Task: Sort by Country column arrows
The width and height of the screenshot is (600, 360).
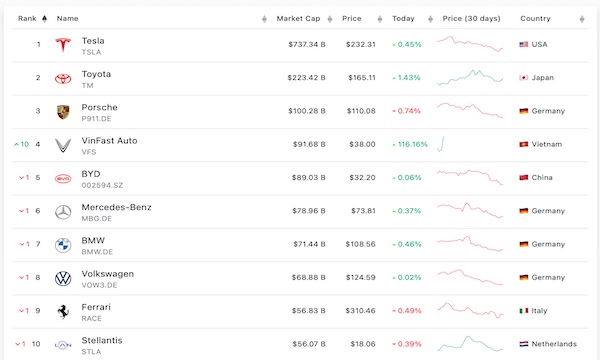Action: click(x=582, y=19)
